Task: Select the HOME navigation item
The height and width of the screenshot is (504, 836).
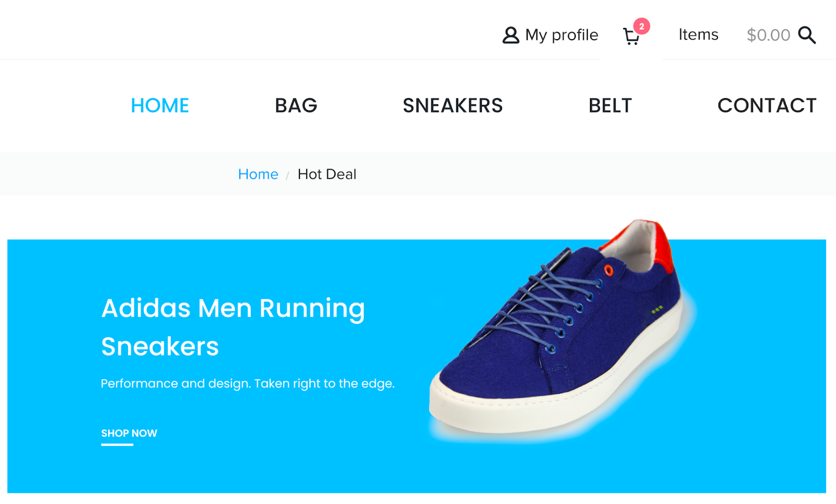Action: pos(160,106)
